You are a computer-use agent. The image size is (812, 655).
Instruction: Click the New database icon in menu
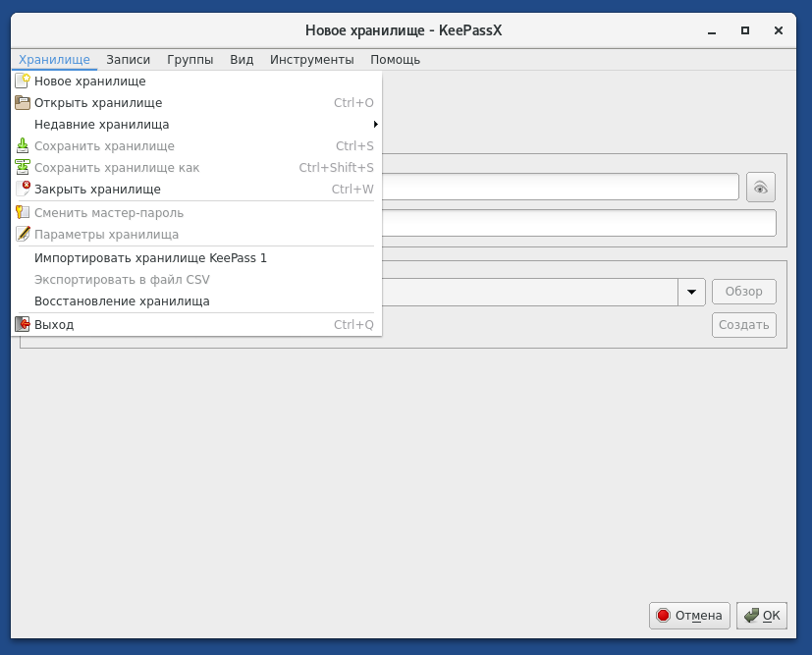click(23, 82)
